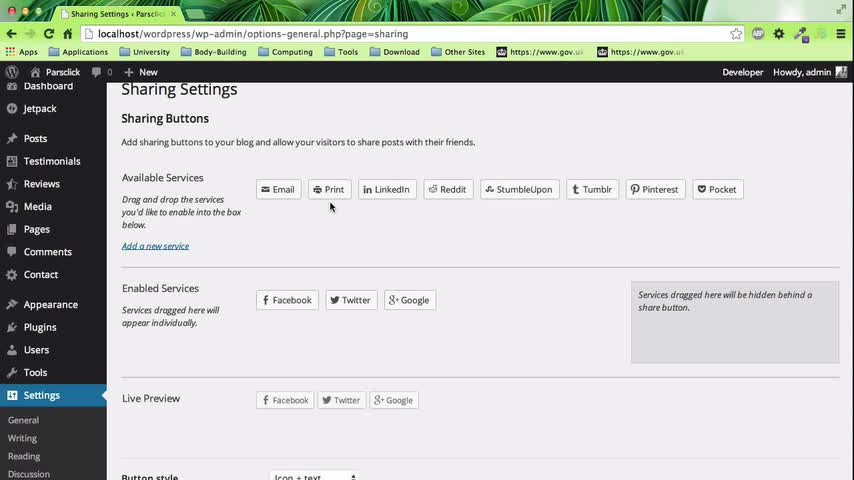Image resolution: width=854 pixels, height=480 pixels.
Task: Open the Developer admin bar item
Action: pos(742,72)
